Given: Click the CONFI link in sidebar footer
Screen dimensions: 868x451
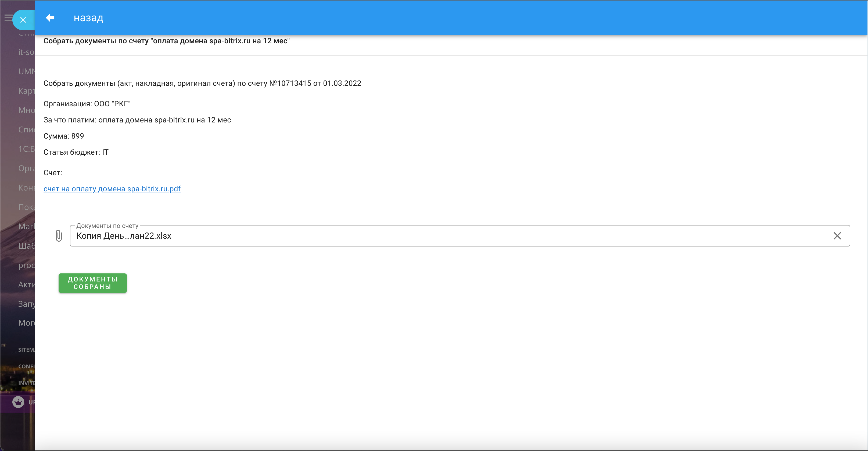Looking at the screenshot, I should pyautogui.click(x=26, y=366).
